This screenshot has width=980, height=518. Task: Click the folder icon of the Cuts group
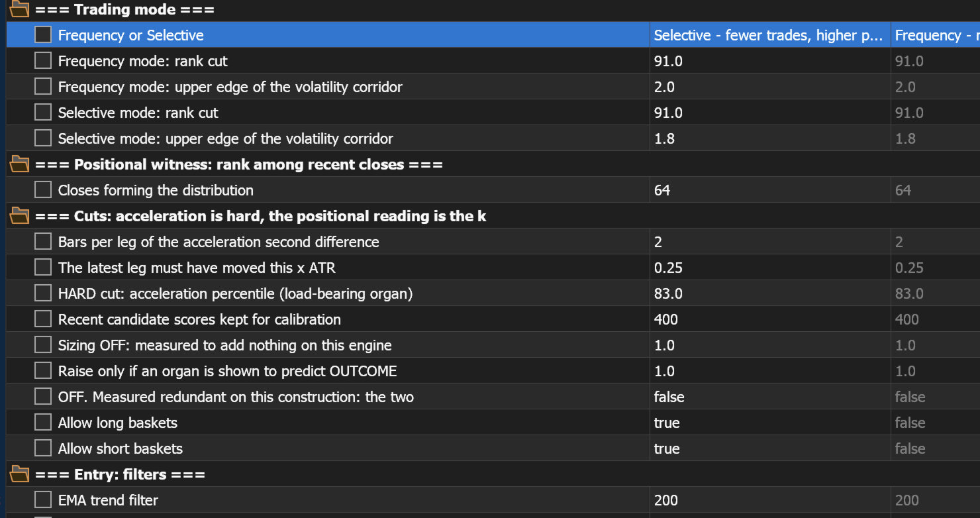[20, 215]
